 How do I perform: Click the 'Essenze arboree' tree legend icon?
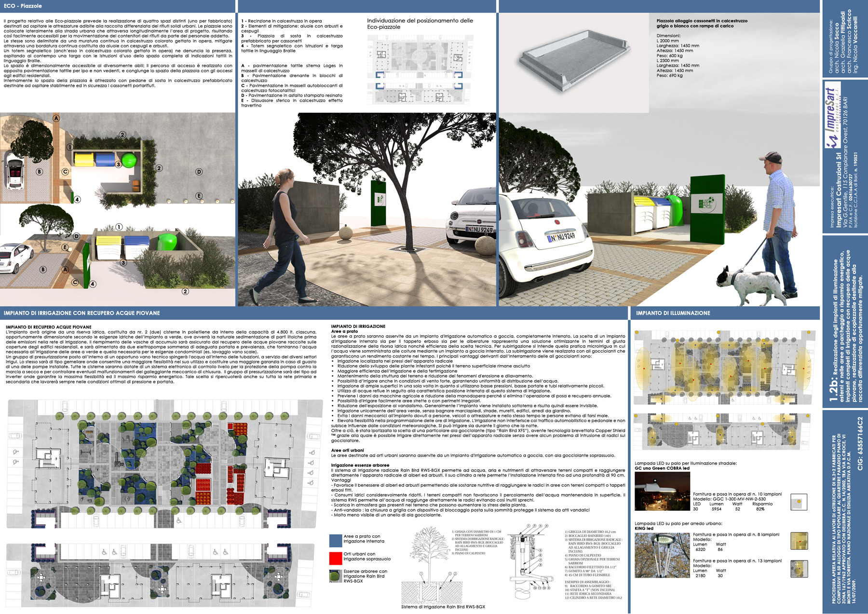click(335, 576)
